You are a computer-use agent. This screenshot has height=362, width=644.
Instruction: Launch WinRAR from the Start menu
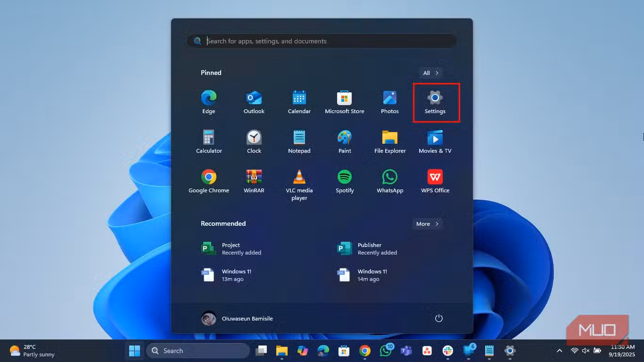pos(254,181)
